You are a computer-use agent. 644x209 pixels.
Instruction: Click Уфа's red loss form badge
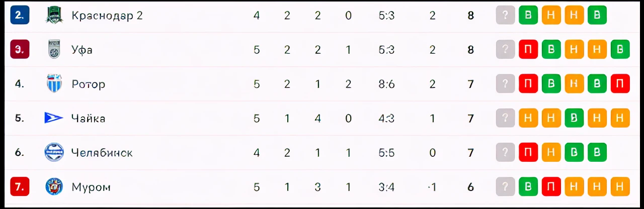pyautogui.click(x=528, y=50)
